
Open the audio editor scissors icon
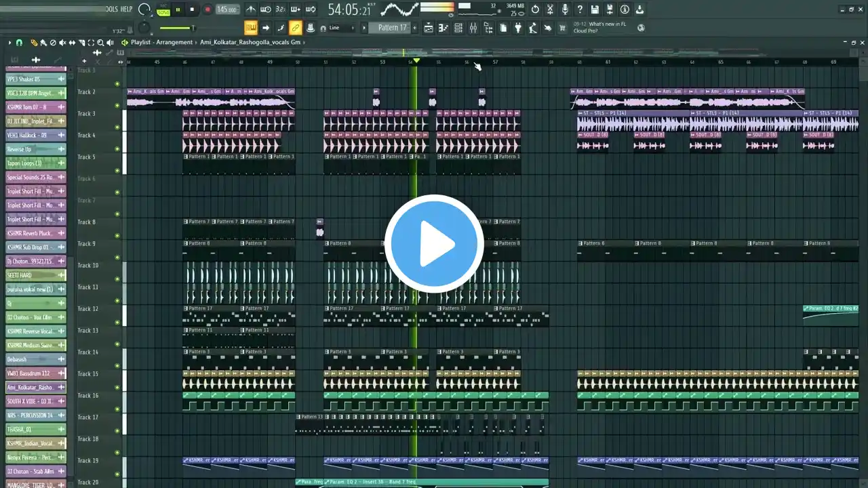[x=550, y=9]
